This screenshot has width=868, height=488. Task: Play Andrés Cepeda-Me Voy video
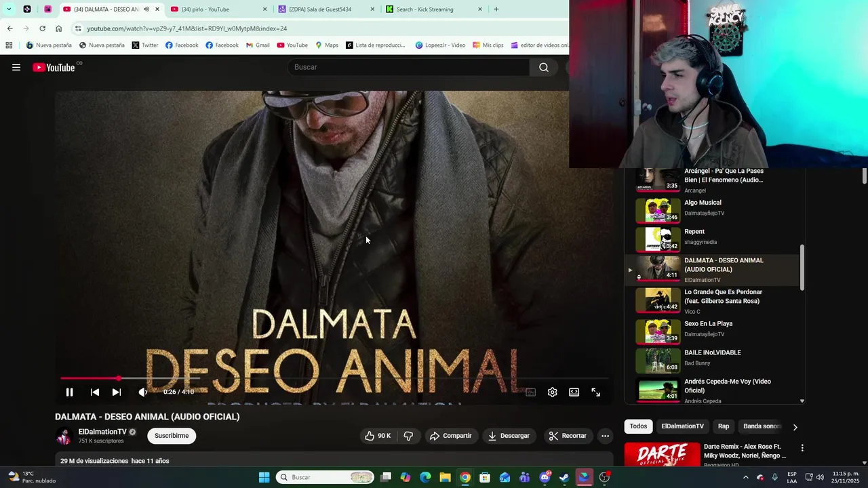(x=712, y=390)
